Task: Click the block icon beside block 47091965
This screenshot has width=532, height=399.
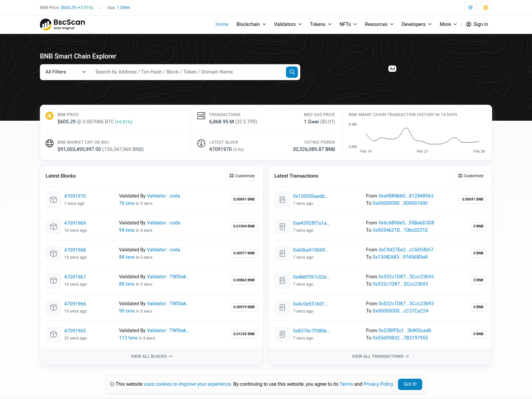Action: point(53,334)
